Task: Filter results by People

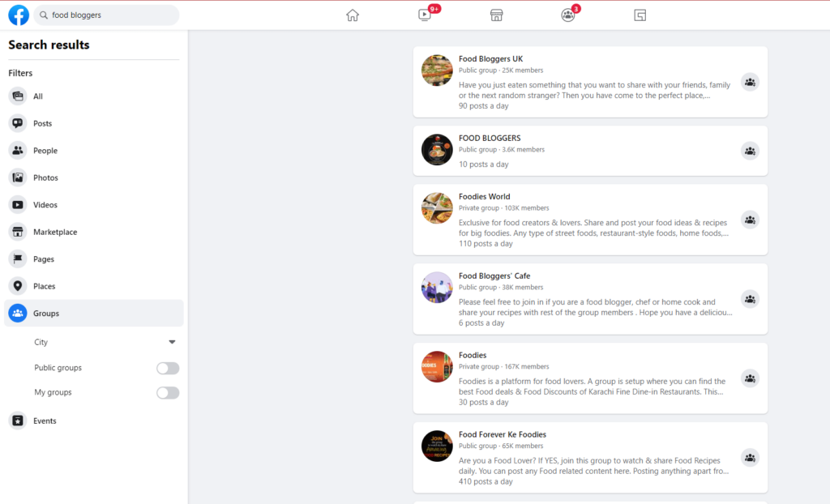Action: click(45, 151)
